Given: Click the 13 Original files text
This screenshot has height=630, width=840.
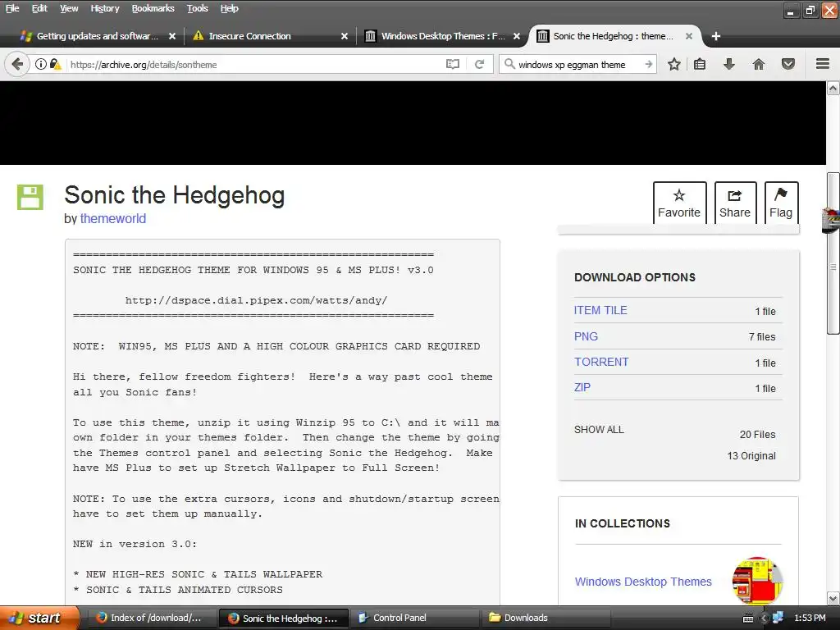Looking at the screenshot, I should click(x=751, y=456).
